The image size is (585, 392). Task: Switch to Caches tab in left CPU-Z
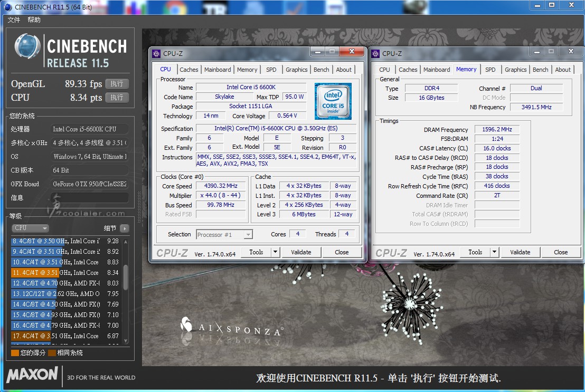(189, 69)
